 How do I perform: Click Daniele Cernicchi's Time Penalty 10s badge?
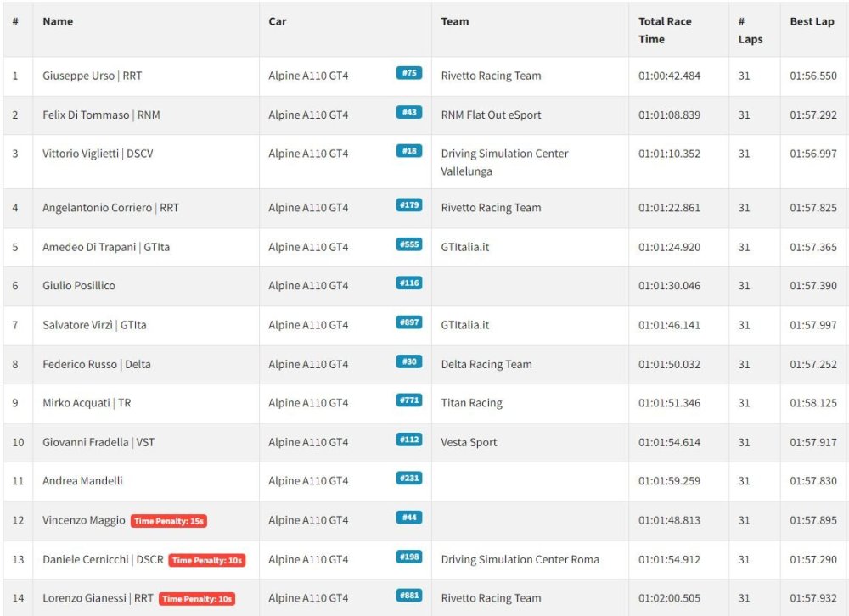click(207, 560)
